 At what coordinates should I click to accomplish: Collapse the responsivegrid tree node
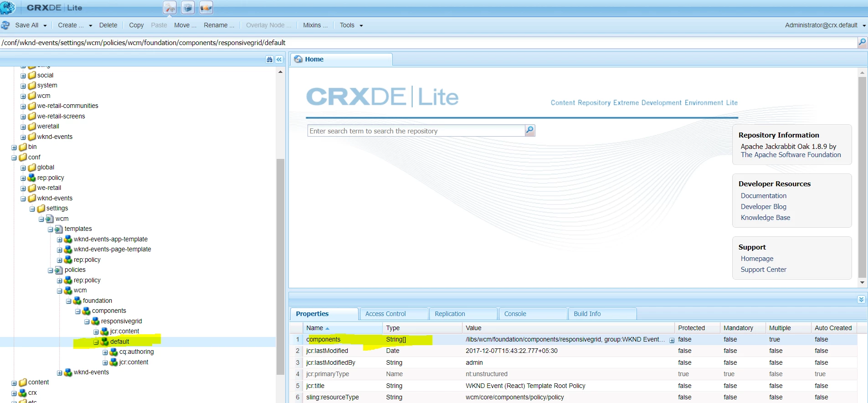click(x=87, y=321)
